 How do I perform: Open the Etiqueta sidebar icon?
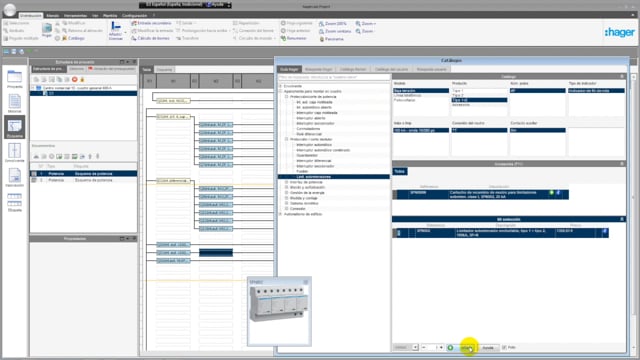click(15, 202)
